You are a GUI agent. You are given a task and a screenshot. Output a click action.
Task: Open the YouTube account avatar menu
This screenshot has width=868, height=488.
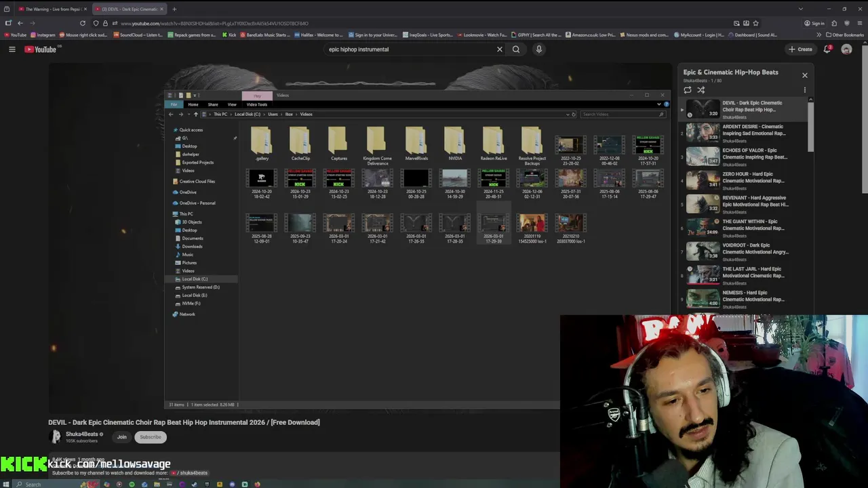[846, 49]
